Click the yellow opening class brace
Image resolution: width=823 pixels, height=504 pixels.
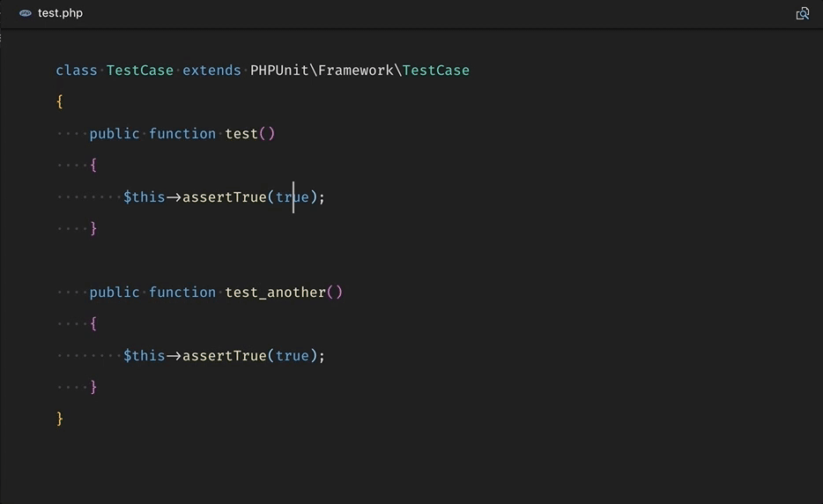(x=60, y=101)
